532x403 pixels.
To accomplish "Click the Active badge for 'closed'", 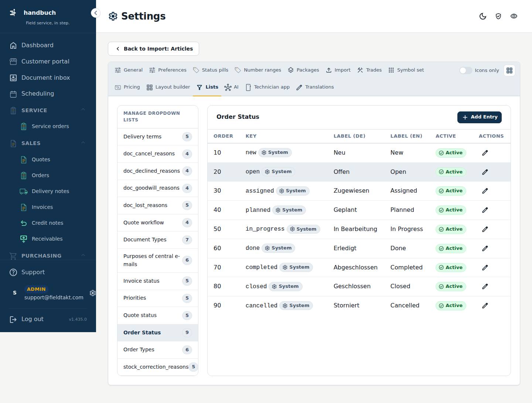I will [x=451, y=286].
